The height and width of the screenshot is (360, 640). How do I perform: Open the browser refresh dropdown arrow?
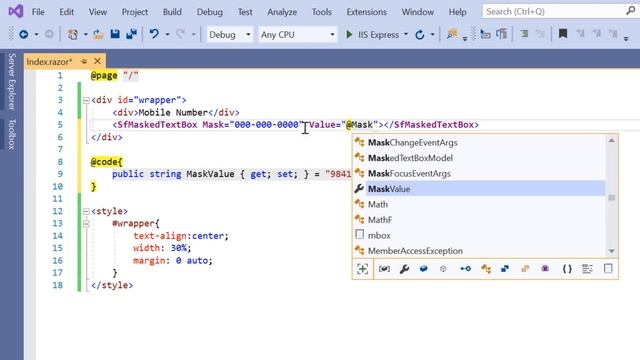click(x=432, y=35)
